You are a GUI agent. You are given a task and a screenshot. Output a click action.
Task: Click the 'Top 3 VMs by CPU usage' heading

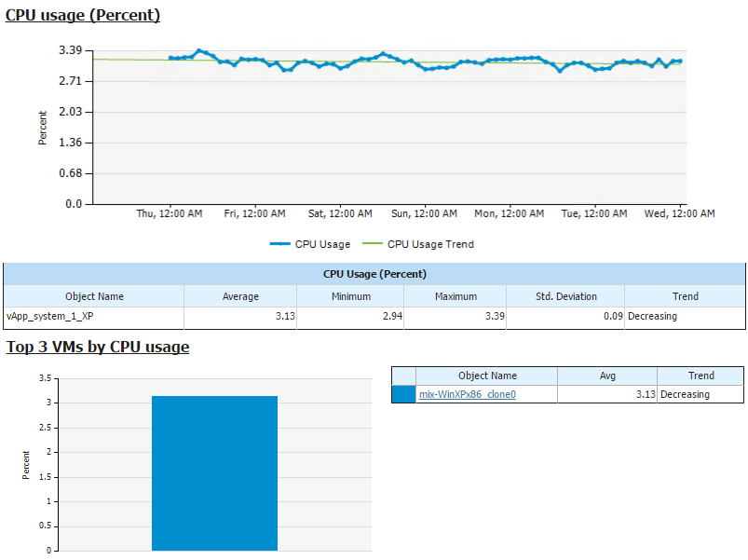click(97, 347)
